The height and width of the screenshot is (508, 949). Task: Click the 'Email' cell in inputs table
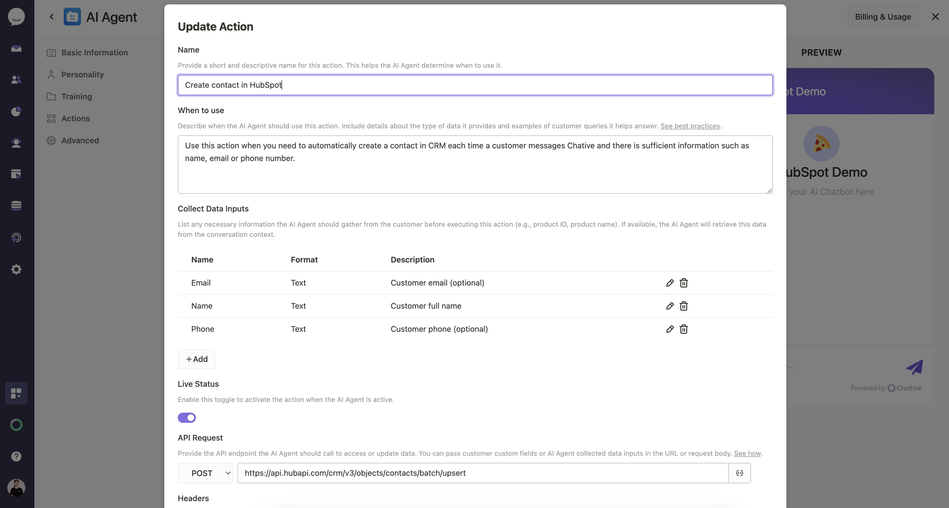[x=201, y=283]
